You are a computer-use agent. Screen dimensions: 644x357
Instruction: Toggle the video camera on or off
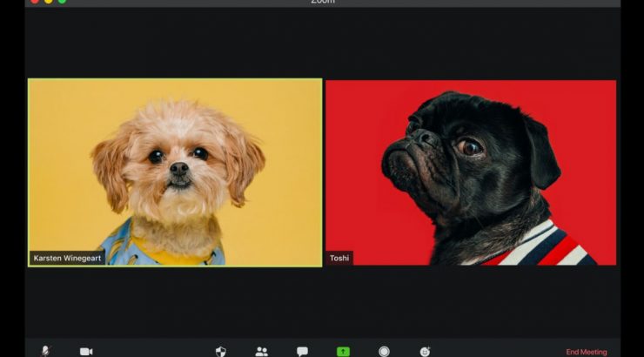click(86, 351)
